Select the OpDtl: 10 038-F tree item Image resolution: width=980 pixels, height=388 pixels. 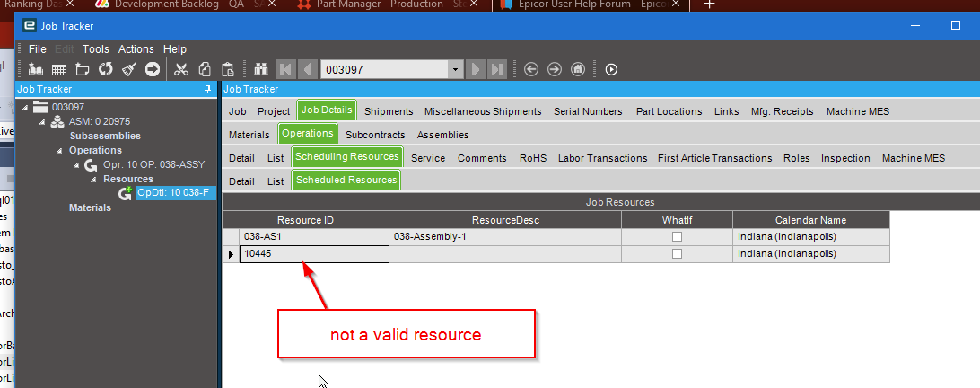click(x=176, y=193)
